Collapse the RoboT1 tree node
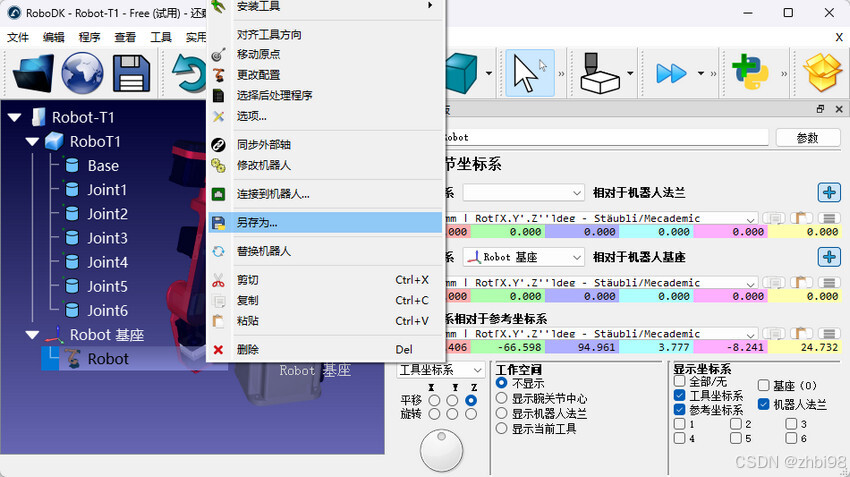 (33, 141)
